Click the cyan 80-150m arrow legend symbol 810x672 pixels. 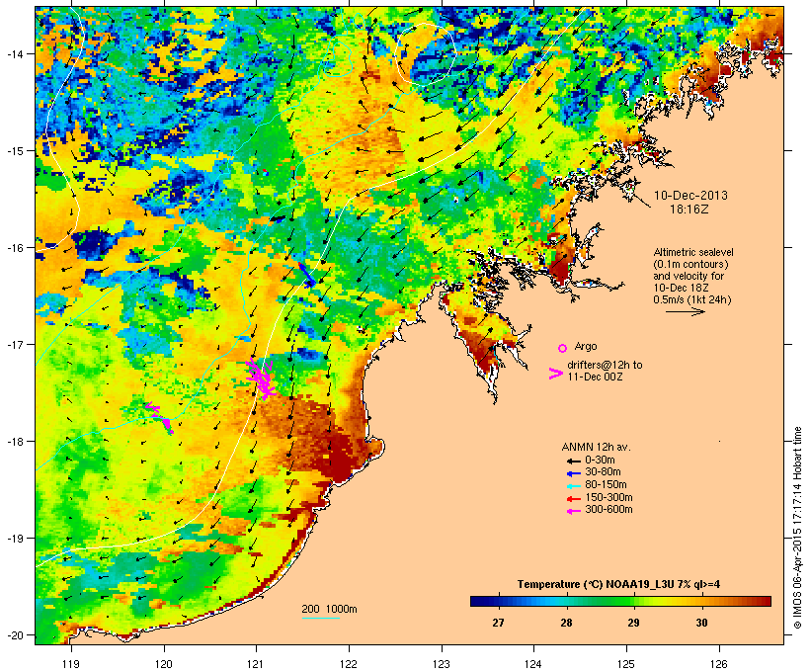pos(573,486)
